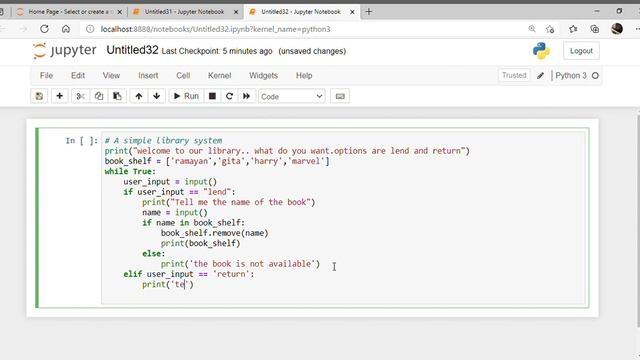Move selected cell up arrow
The image size is (640, 360).
pos(139,96)
